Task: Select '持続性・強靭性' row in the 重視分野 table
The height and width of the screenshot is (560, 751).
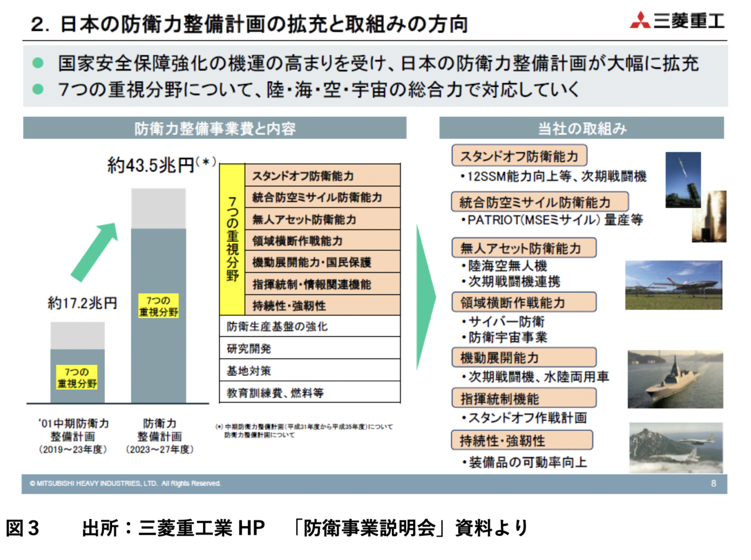Action: pyautogui.click(x=322, y=305)
